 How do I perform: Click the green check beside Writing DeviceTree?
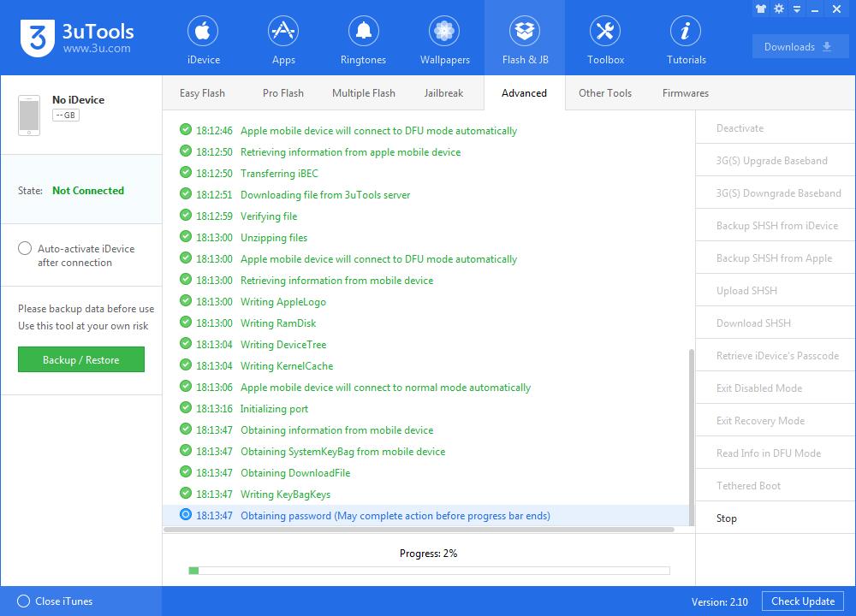tap(186, 343)
